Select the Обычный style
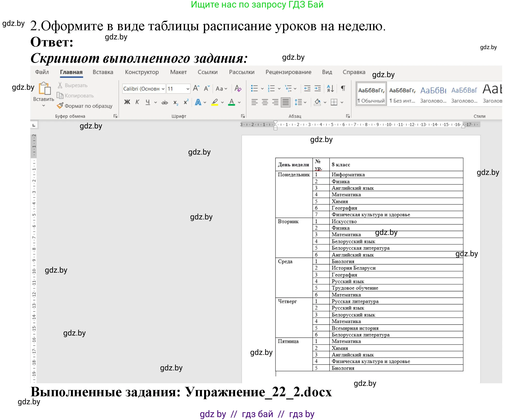 (x=371, y=94)
